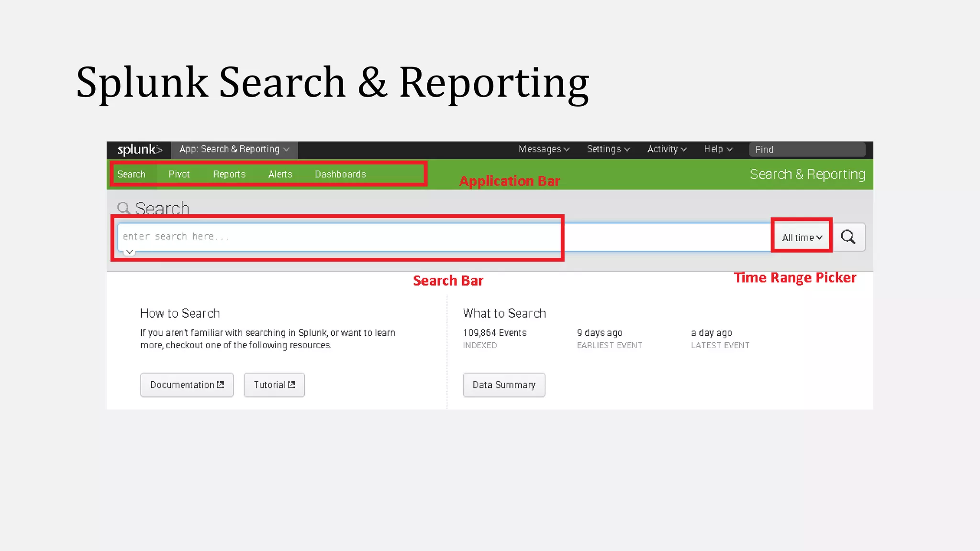This screenshot has height=551, width=980.
Task: Click the Splunk logo
Action: 140,150
